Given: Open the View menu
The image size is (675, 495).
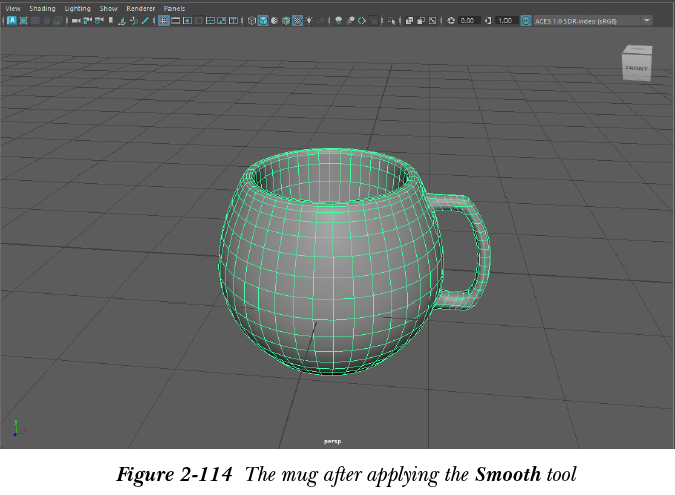Looking at the screenshot, I should [x=13, y=8].
